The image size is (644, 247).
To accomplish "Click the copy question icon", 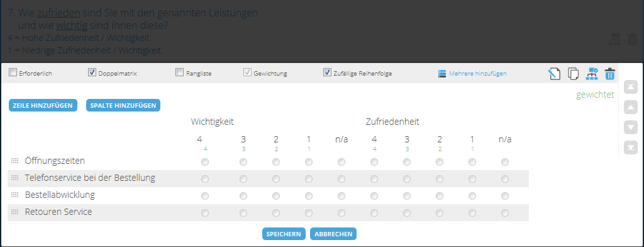I will pos(574,74).
